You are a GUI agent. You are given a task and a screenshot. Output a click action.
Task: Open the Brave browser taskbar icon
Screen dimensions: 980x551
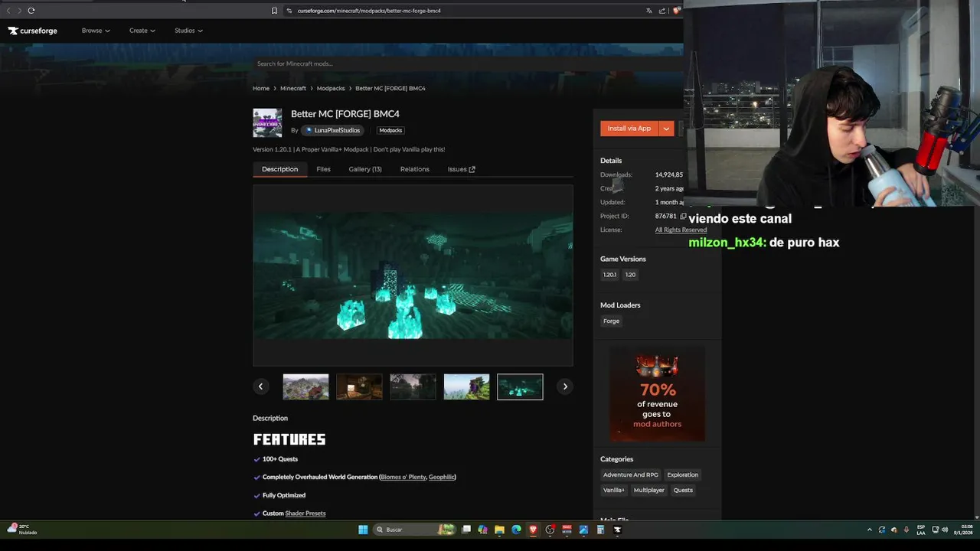533,530
